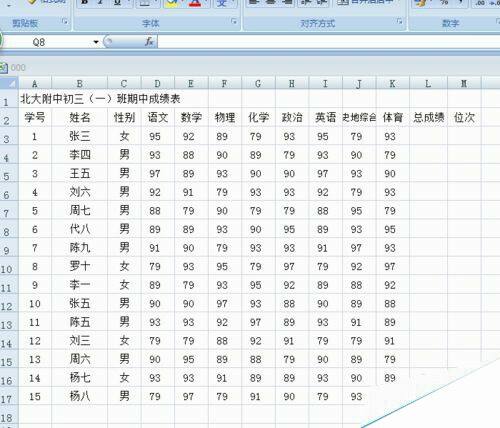500x428 pixels.
Task: Open the 剪贴板 group dialog launcher
Action: pyautogui.click(x=65, y=22)
